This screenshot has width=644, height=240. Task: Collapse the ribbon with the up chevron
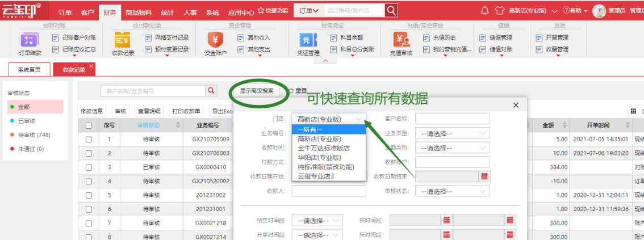[x=325, y=61]
